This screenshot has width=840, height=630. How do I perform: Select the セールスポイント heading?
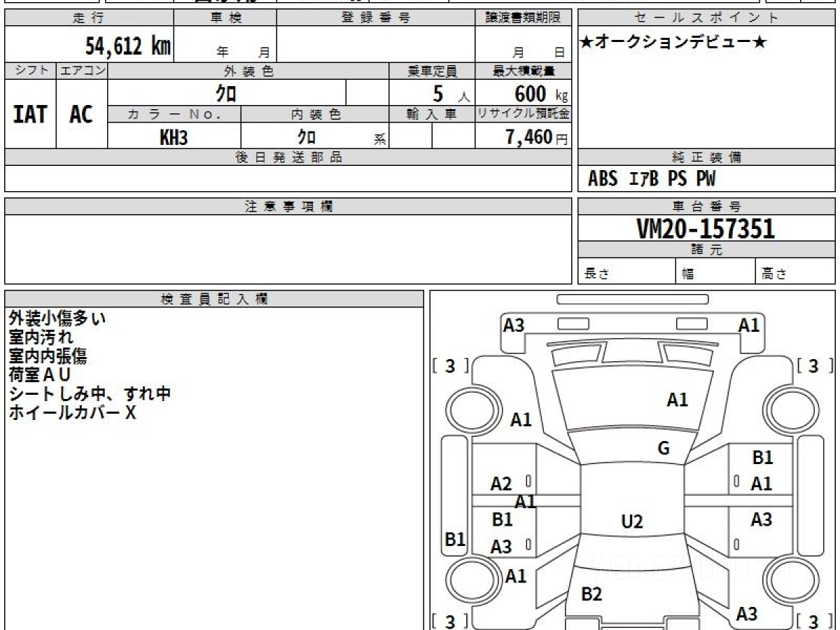[x=706, y=18]
